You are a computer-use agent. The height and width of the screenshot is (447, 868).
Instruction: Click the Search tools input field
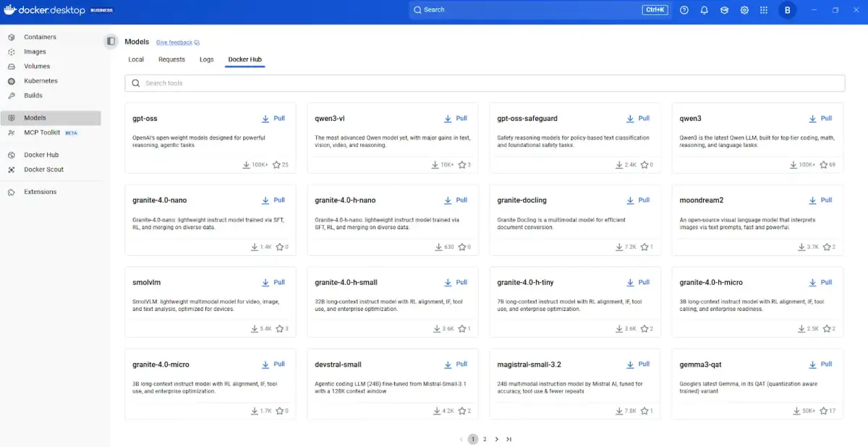[x=485, y=83]
